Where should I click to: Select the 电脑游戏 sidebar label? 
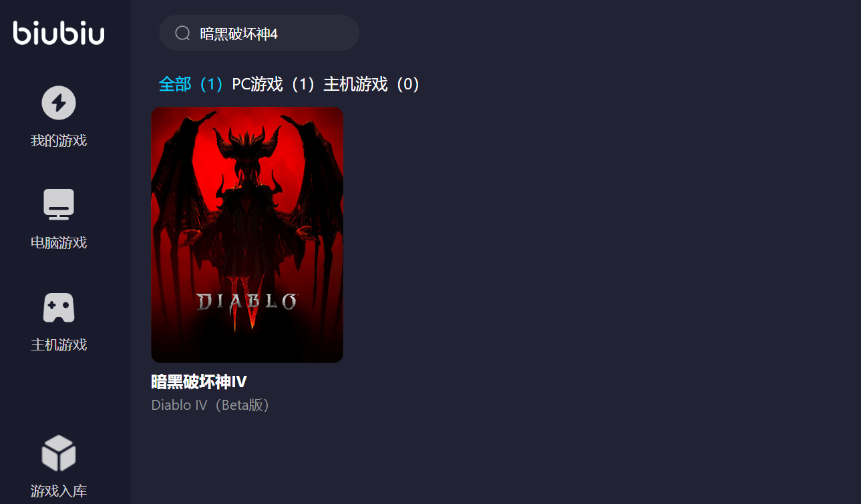[59, 242]
